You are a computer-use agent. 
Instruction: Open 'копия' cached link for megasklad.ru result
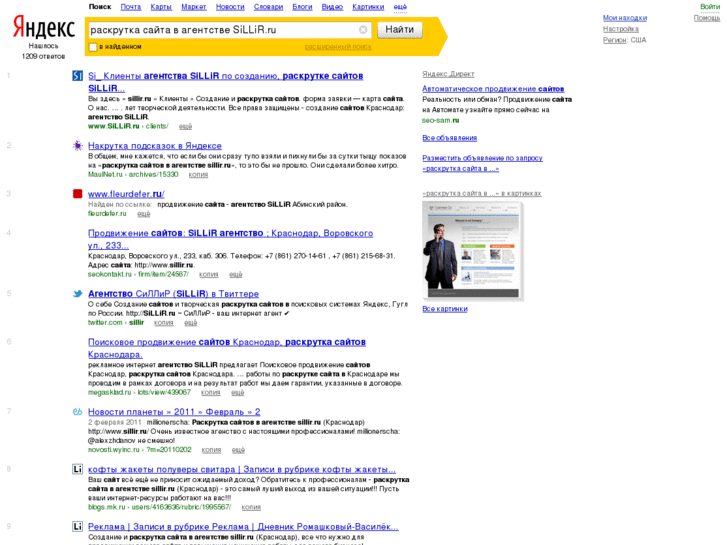tap(211, 392)
